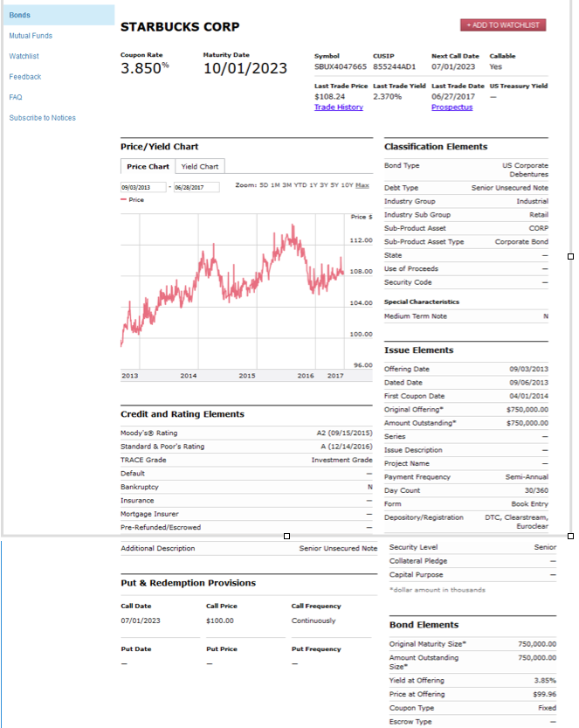Select Dated Date value 09/06/2013

point(528,382)
